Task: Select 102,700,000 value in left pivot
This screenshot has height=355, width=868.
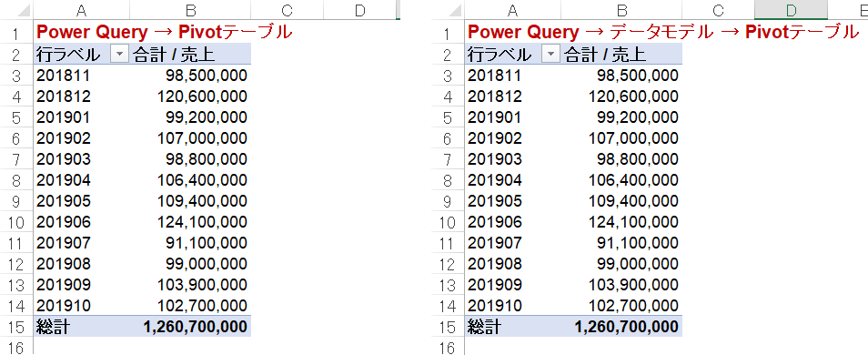Action: coord(201,306)
